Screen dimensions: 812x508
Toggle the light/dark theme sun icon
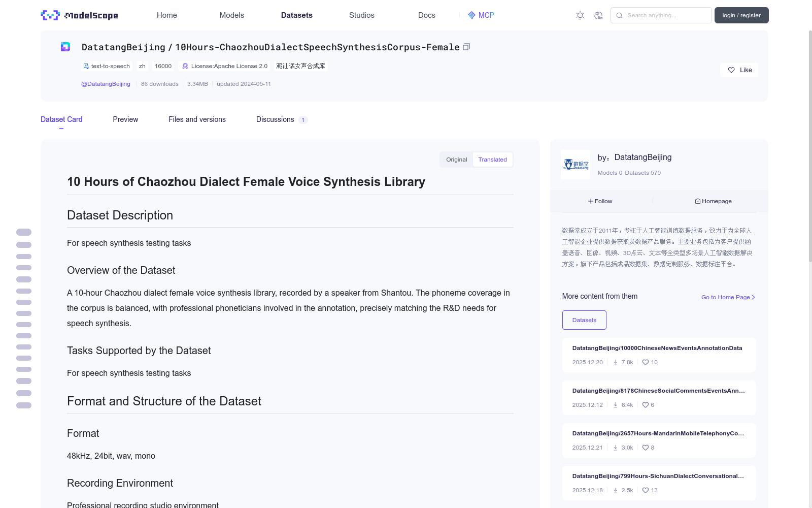click(x=580, y=15)
